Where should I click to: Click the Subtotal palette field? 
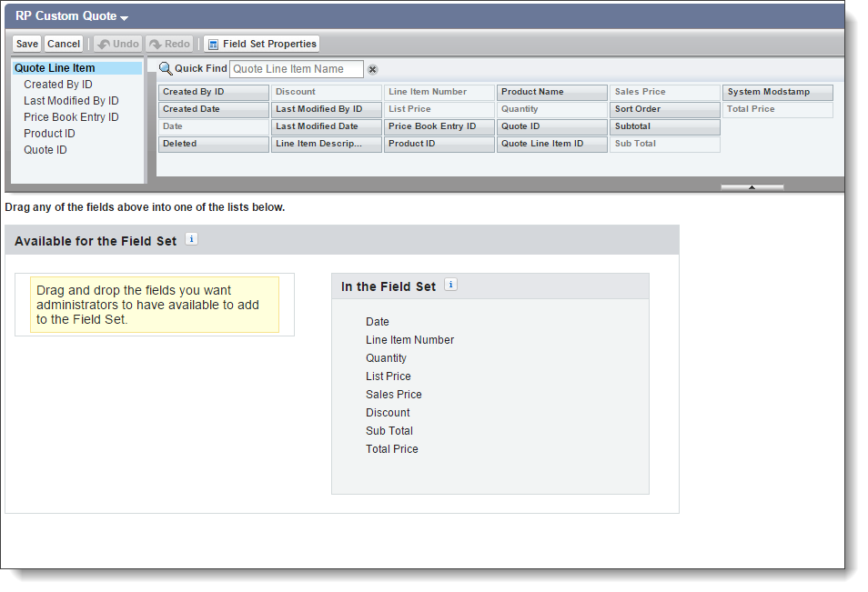point(665,126)
